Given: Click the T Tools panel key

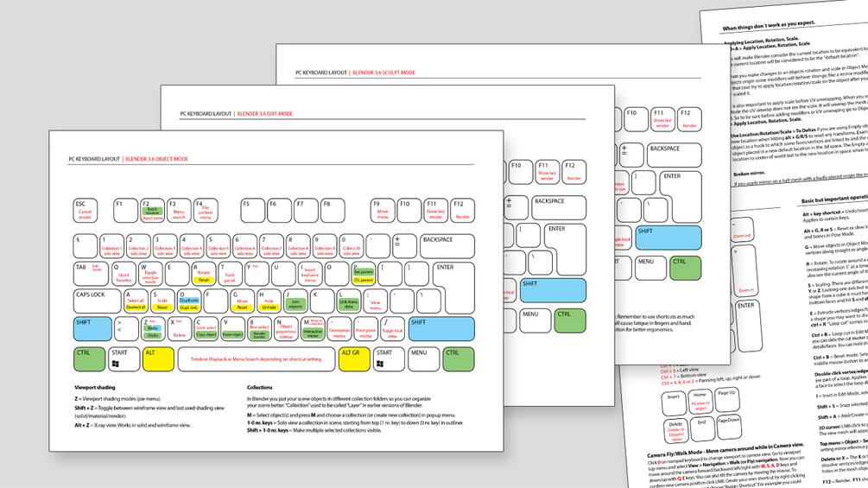Looking at the screenshot, I should click(230, 274).
